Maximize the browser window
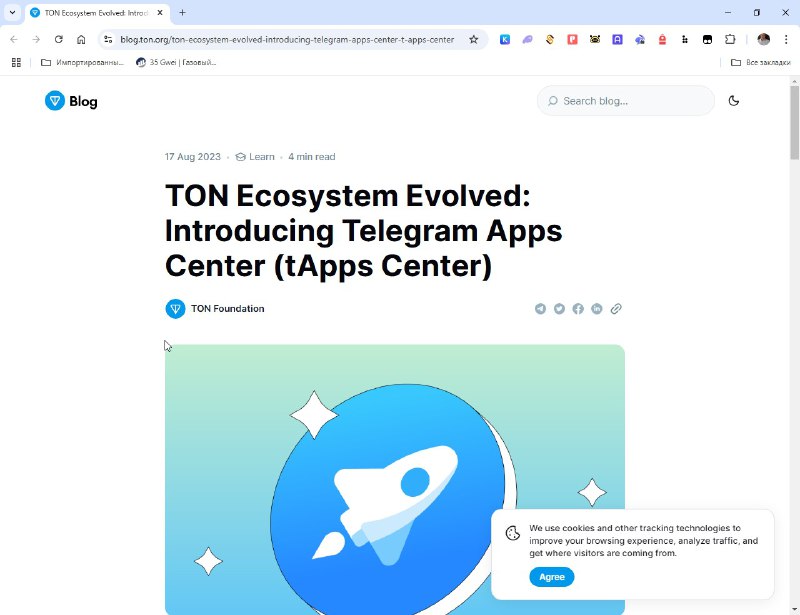The height and width of the screenshot is (615, 800). click(757, 13)
